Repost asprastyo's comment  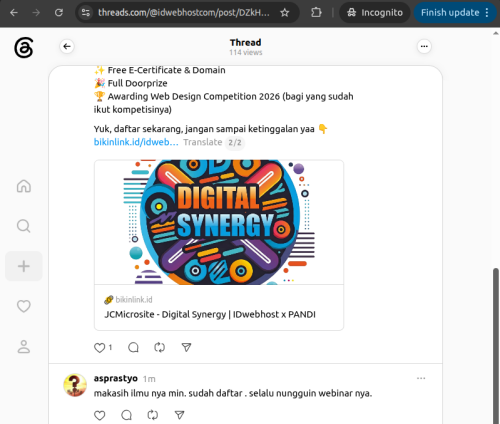click(x=153, y=415)
